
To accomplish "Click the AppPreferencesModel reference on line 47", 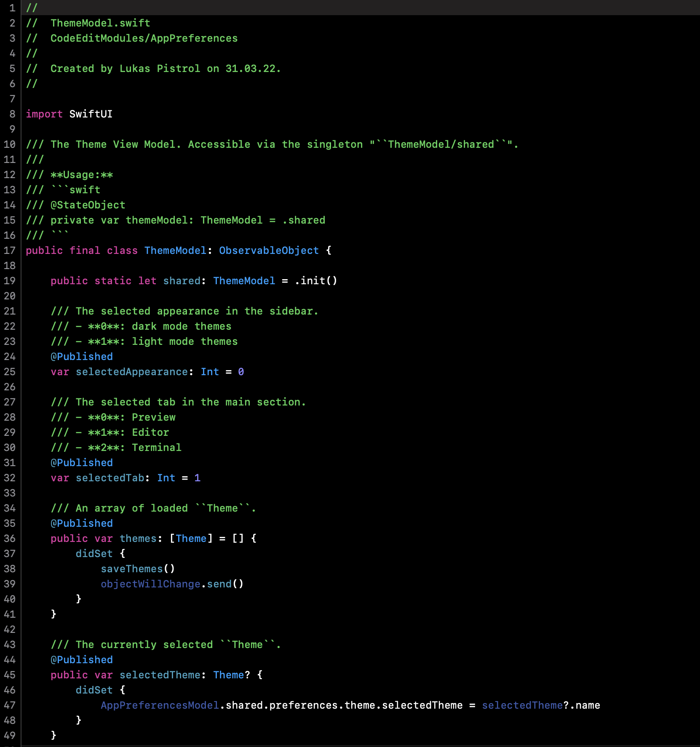I will pos(160,705).
